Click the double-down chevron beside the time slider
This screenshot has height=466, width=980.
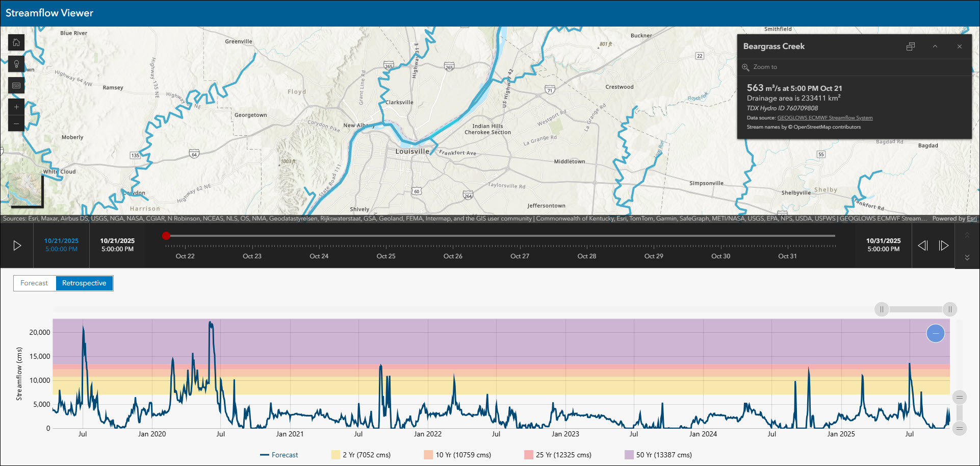(x=967, y=258)
